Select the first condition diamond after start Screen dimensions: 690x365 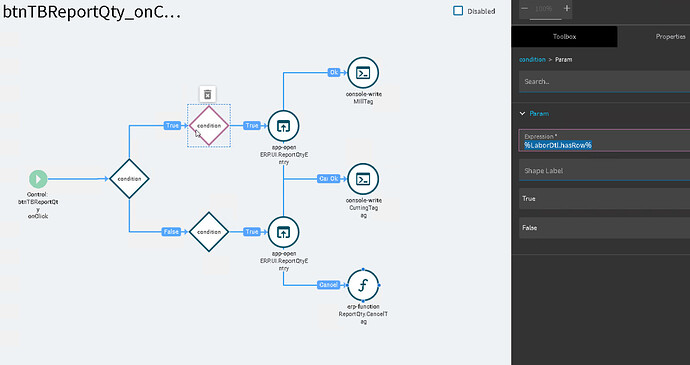[129, 179]
